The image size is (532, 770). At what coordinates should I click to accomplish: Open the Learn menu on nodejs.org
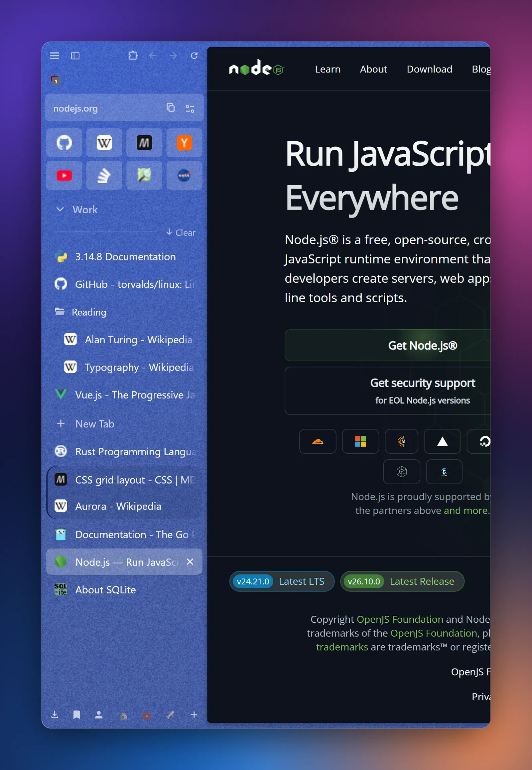[x=328, y=69]
